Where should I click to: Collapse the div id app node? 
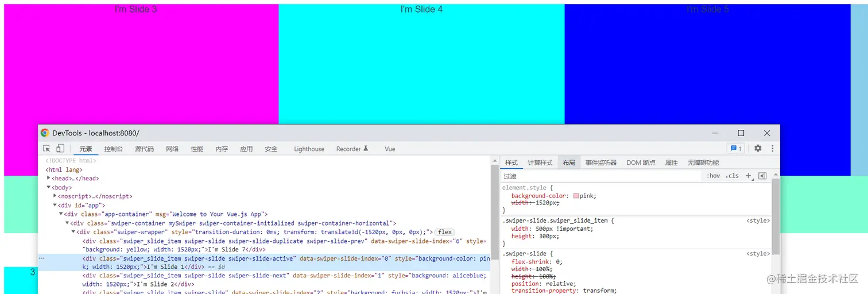[55, 205]
